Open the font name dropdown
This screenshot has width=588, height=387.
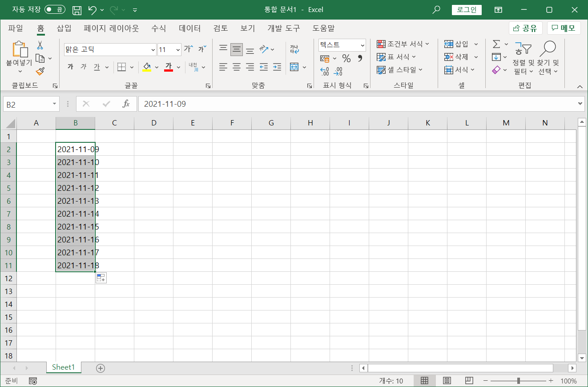(x=153, y=50)
